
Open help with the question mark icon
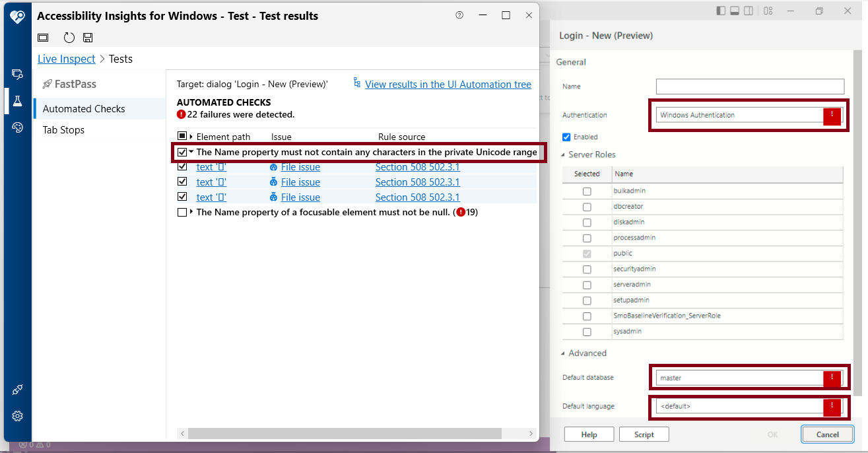(459, 15)
